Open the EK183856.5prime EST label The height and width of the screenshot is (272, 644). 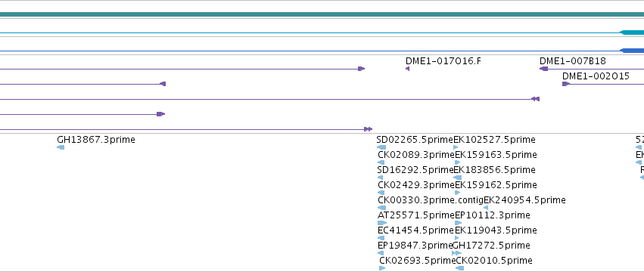tap(494, 170)
